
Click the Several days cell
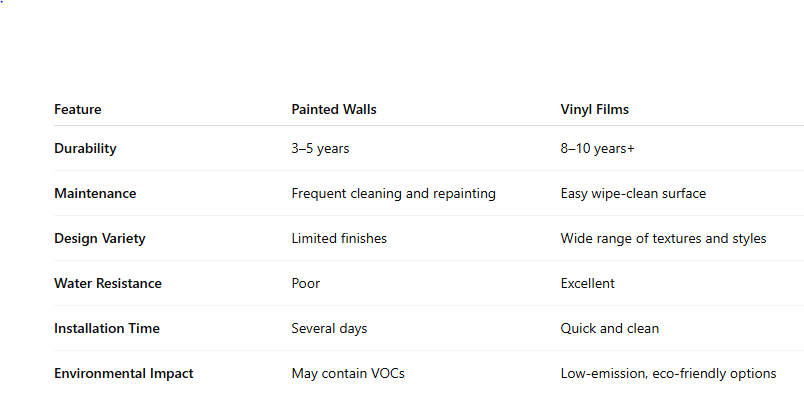[x=329, y=328]
